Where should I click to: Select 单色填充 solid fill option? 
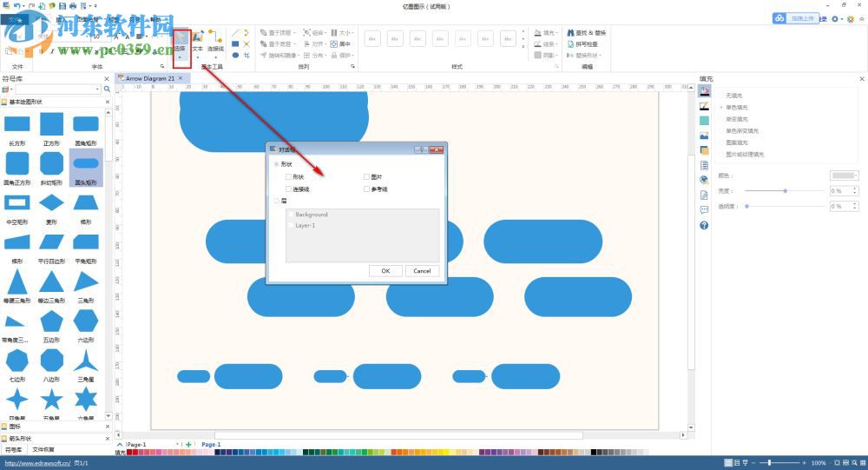[x=736, y=108]
